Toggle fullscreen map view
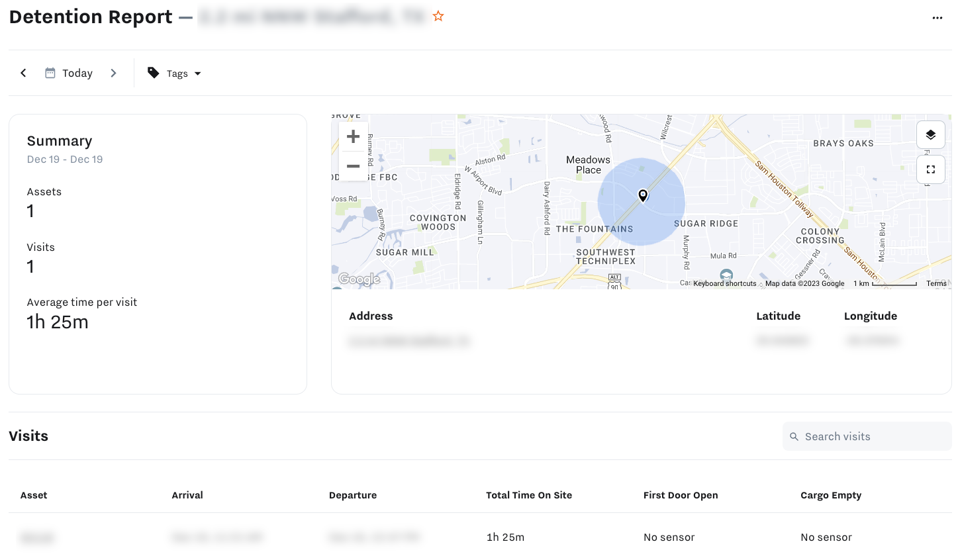Screen dimensions: 960x560 [x=930, y=169]
